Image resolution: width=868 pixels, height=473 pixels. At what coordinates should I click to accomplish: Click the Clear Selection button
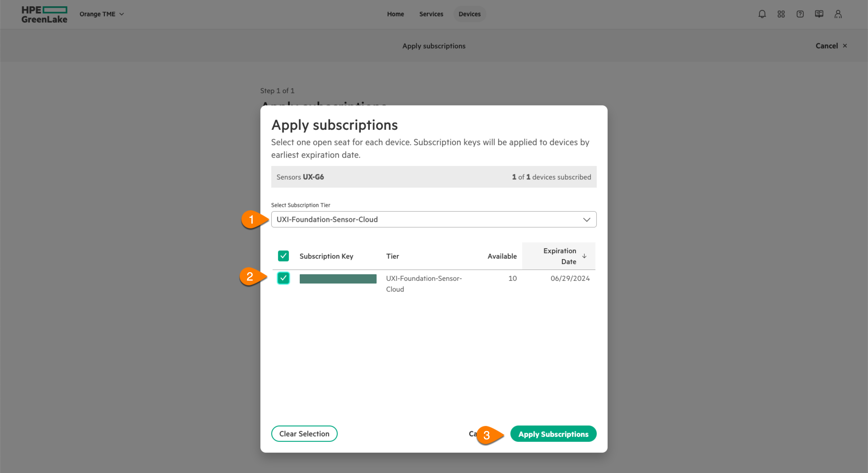304,434
